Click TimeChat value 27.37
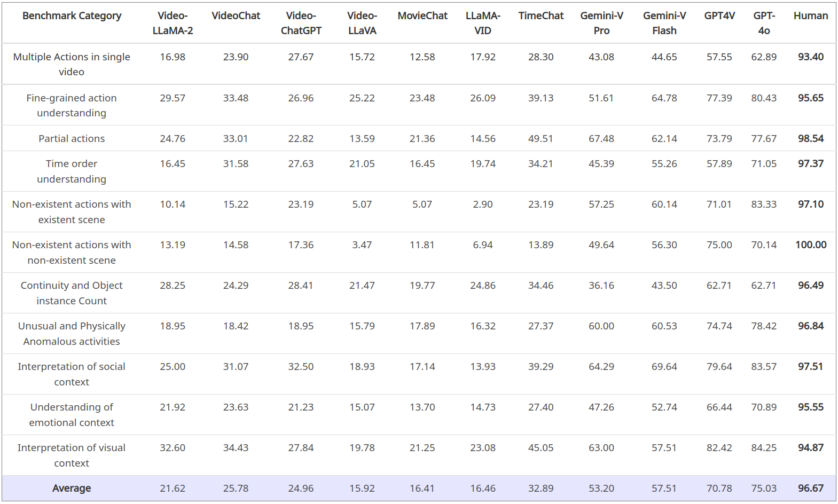The width and height of the screenshot is (838, 504). pyautogui.click(x=541, y=326)
